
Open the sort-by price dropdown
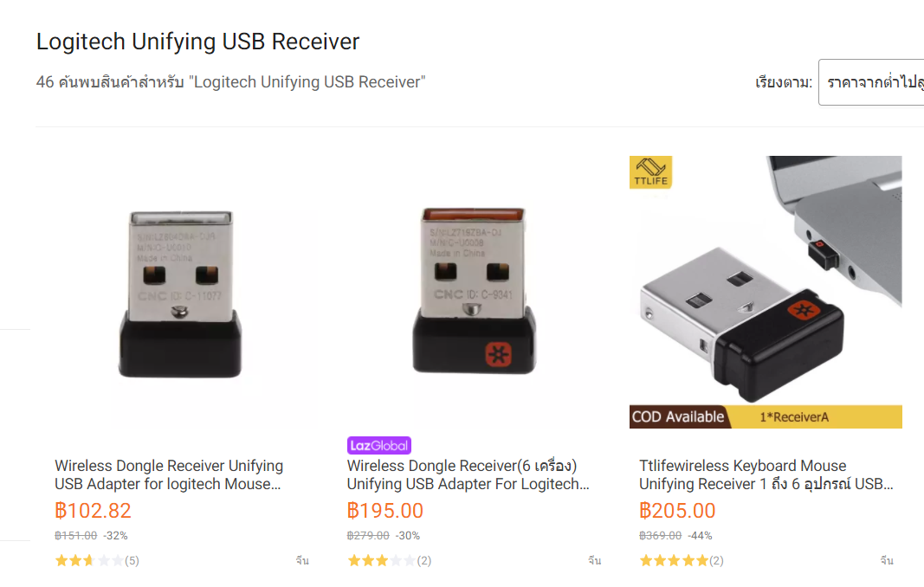click(871, 82)
